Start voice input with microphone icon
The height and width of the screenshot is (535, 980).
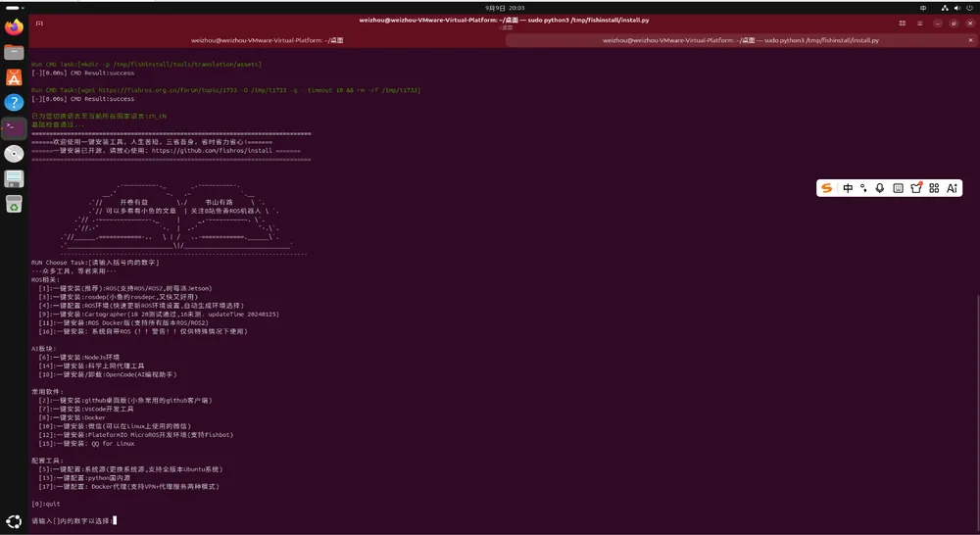coord(880,188)
